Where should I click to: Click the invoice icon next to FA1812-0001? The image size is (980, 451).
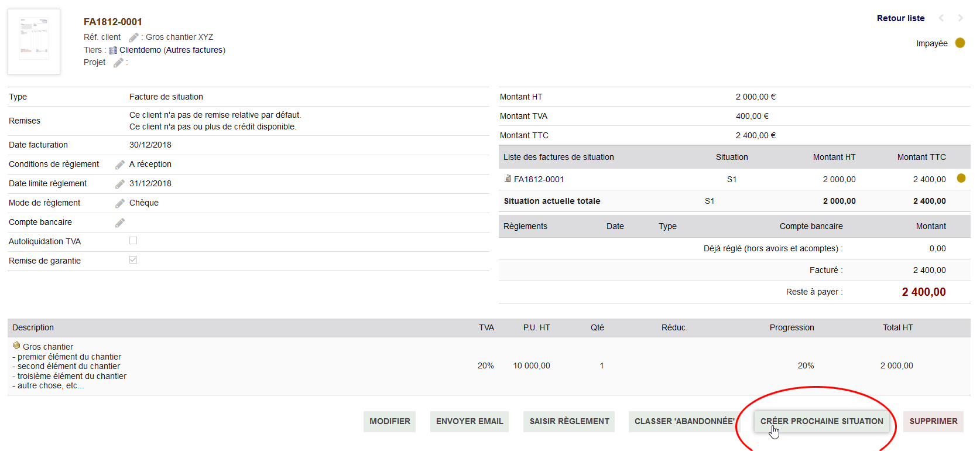tap(508, 179)
